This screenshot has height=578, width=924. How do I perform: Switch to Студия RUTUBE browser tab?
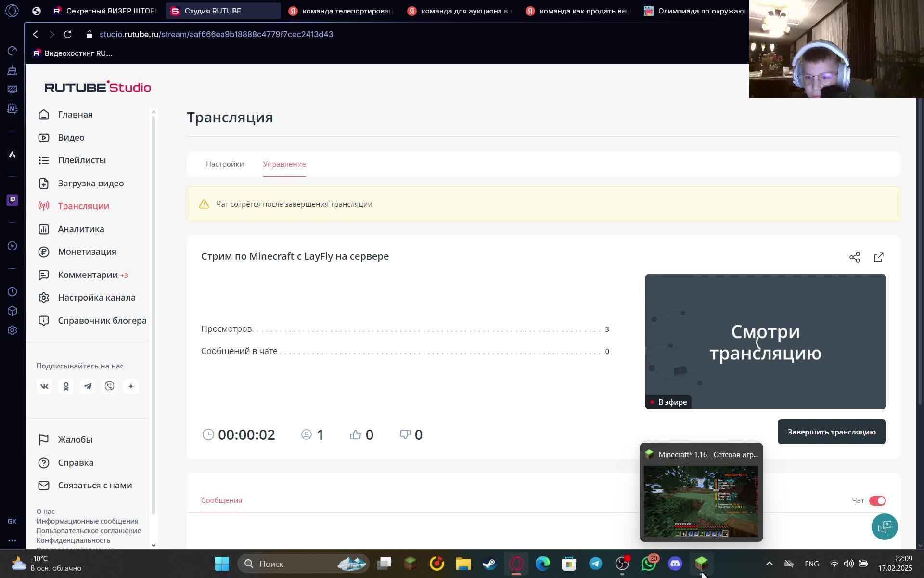223,11
